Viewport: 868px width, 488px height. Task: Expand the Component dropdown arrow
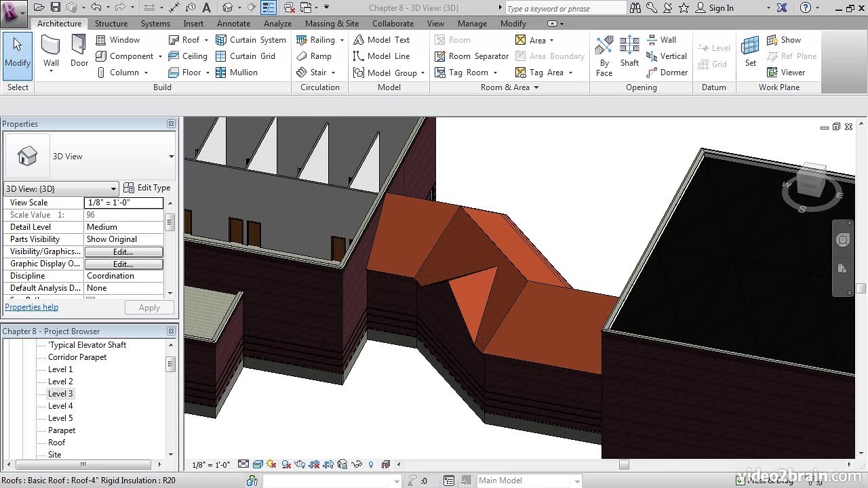click(160, 56)
